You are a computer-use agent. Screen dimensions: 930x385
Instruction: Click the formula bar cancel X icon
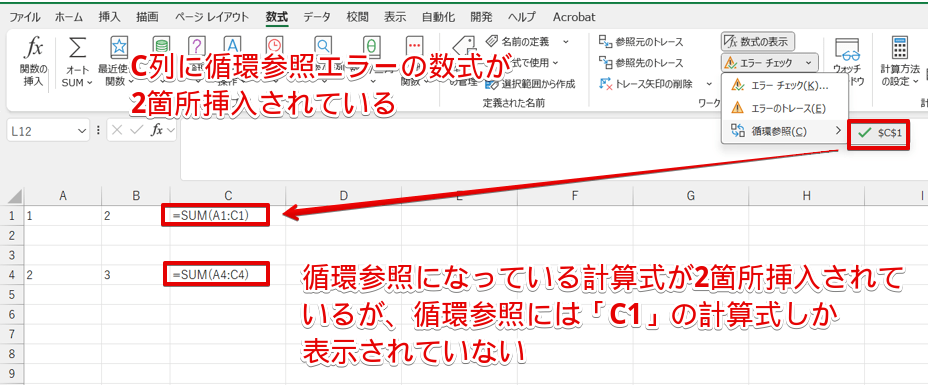pyautogui.click(x=117, y=131)
